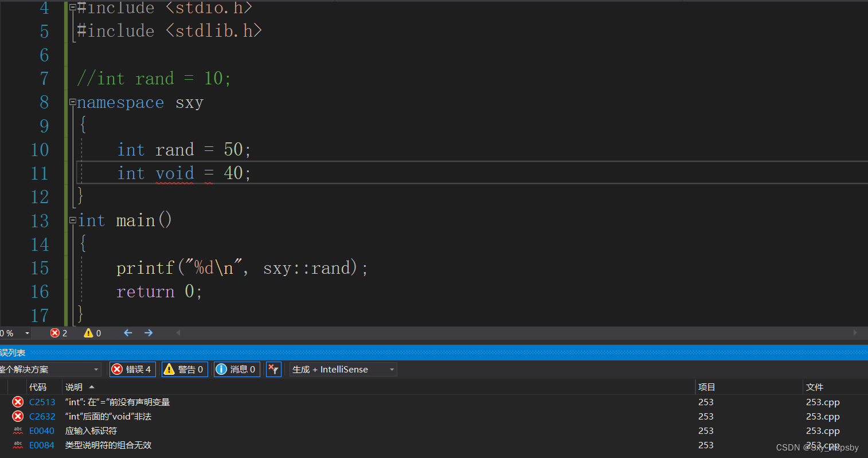Click int rand = 50; on line 10
The height and width of the screenshot is (458, 868).
[184, 150]
